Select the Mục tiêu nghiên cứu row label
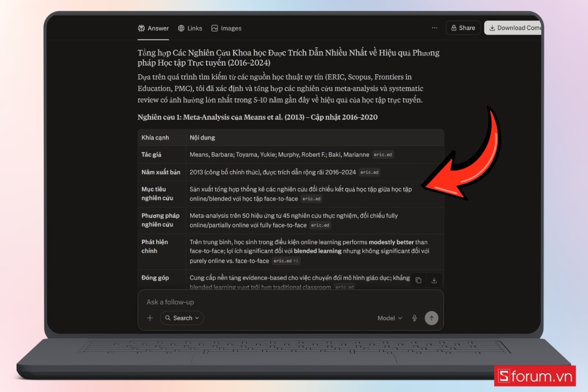588x392 pixels. coord(157,194)
